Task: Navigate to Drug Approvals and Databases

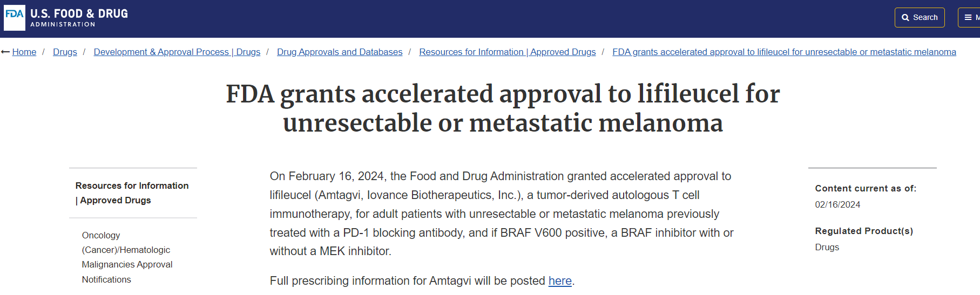Action: point(340,52)
